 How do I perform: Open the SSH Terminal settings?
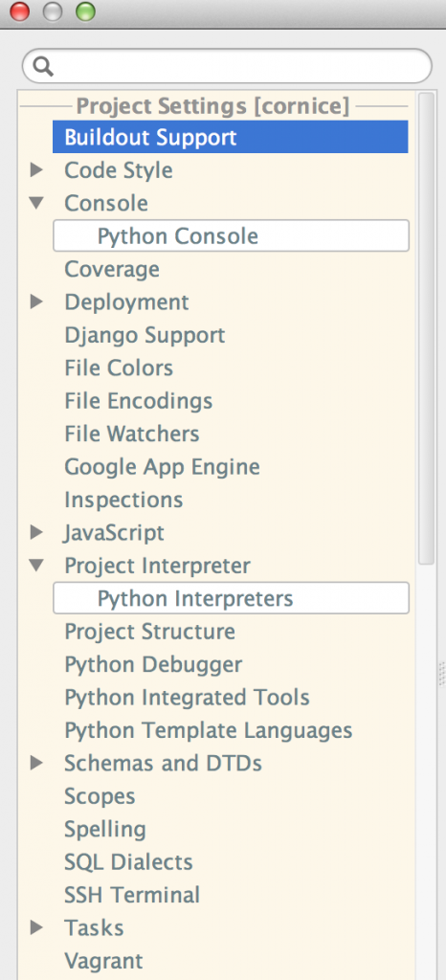(132, 895)
